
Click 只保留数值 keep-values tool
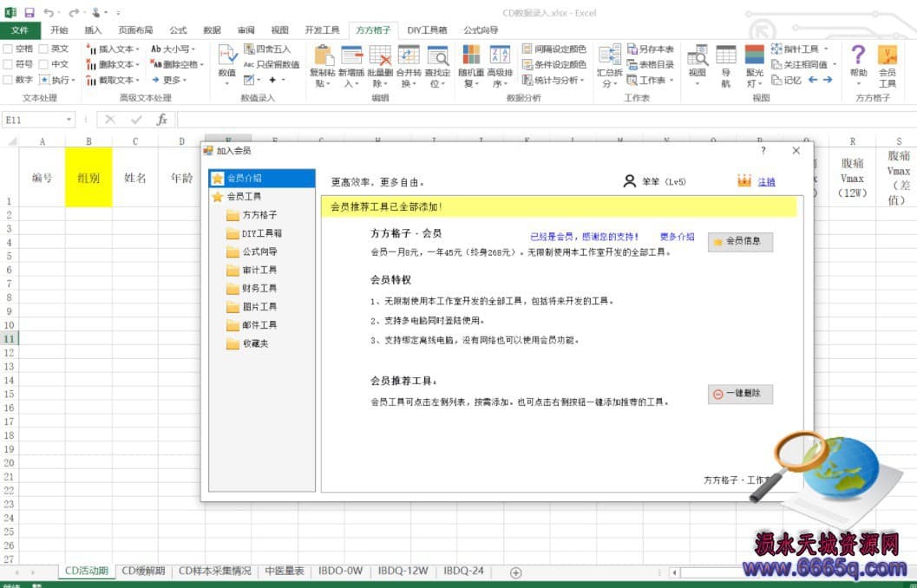coord(272,64)
